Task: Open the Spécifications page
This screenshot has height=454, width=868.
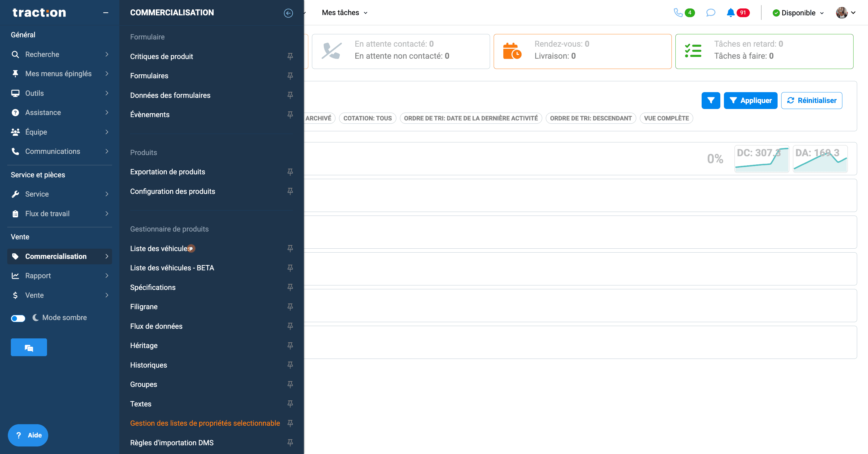Action: click(153, 287)
